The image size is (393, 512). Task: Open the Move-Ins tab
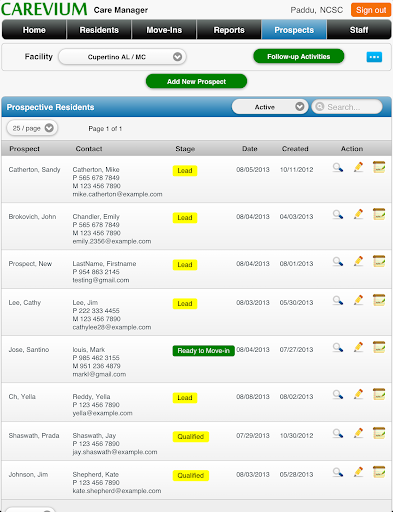click(164, 30)
